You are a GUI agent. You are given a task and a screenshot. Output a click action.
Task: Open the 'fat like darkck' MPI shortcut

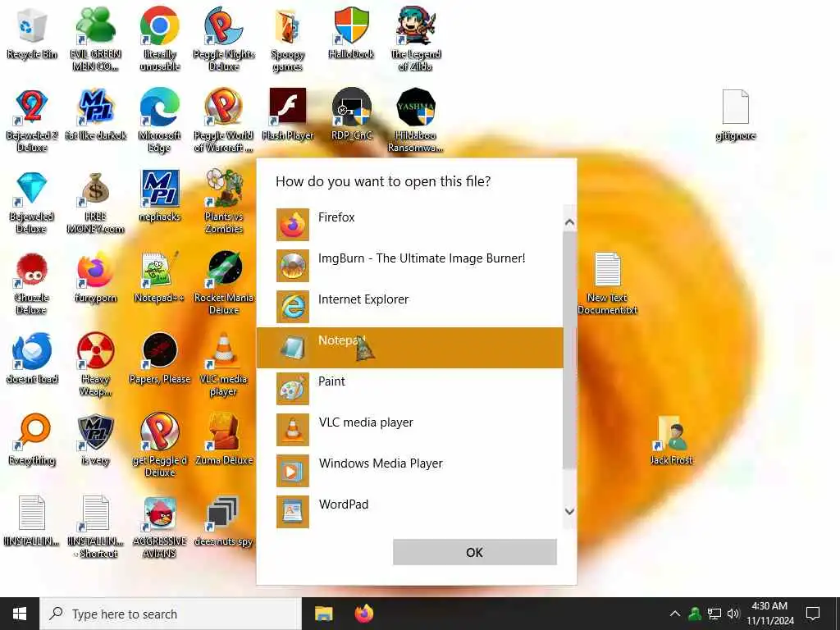pyautogui.click(x=95, y=115)
